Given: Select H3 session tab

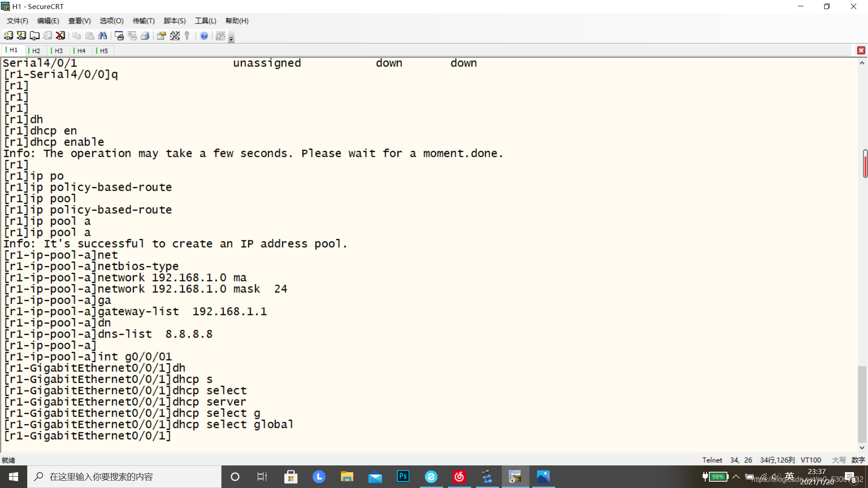Looking at the screenshot, I should (58, 51).
